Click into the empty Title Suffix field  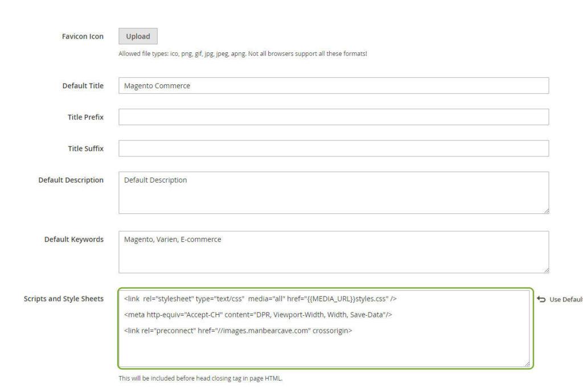pos(334,148)
